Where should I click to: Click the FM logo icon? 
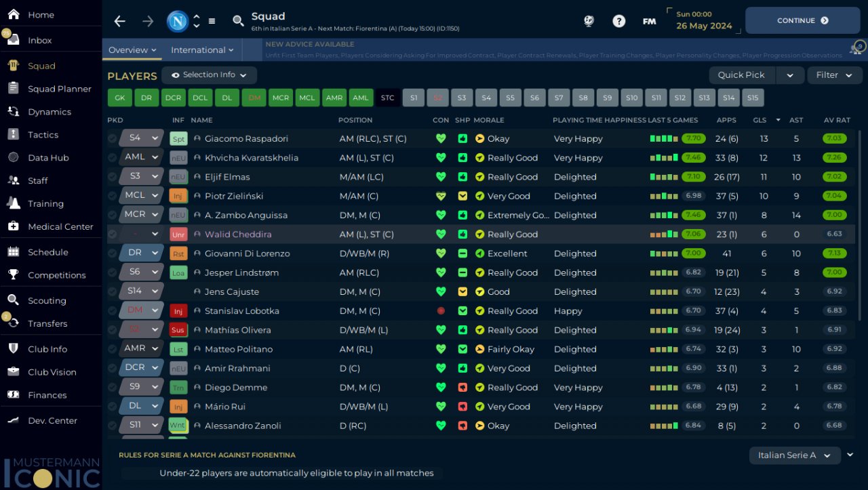click(649, 21)
